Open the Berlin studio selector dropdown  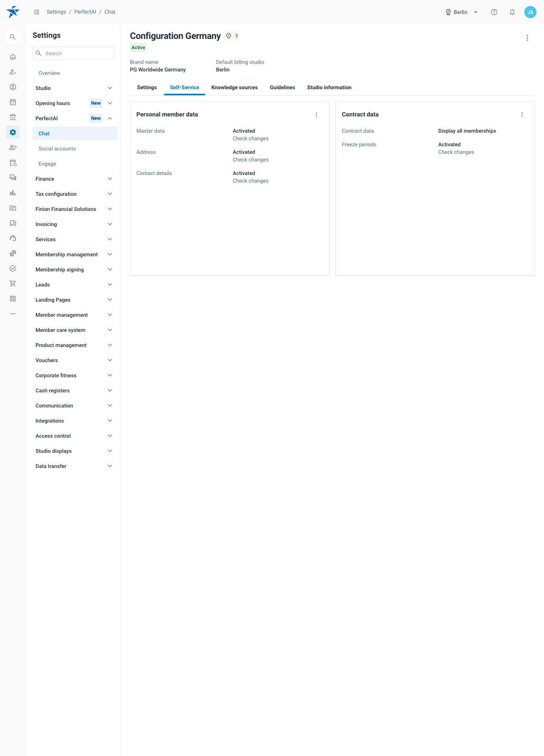coord(462,12)
